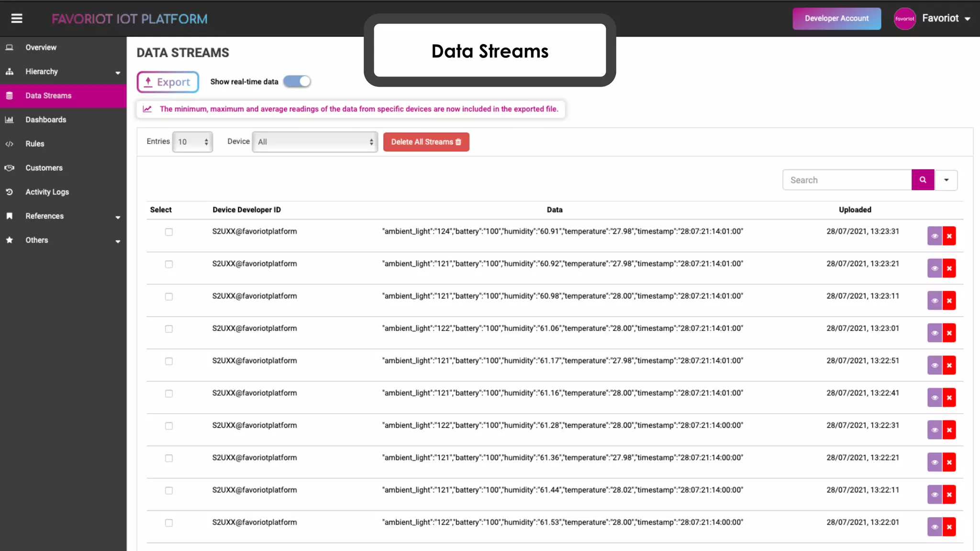Click the magenta search icon button
Image resolution: width=980 pixels, height=551 pixels.
tap(923, 180)
